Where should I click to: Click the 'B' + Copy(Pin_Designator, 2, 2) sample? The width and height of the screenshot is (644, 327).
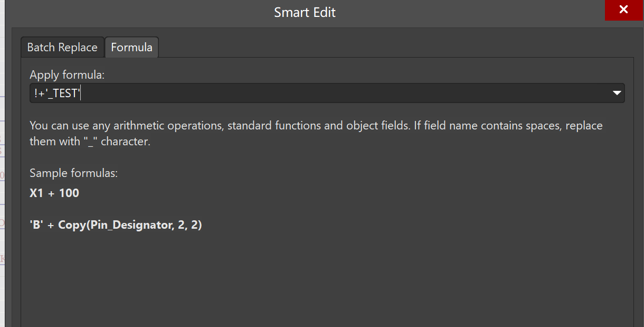tap(116, 225)
